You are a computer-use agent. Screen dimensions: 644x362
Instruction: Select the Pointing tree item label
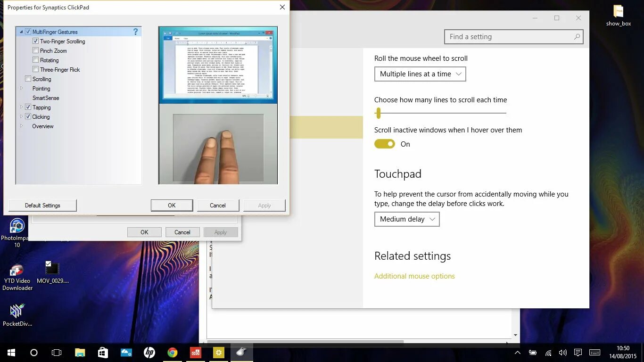pyautogui.click(x=41, y=89)
